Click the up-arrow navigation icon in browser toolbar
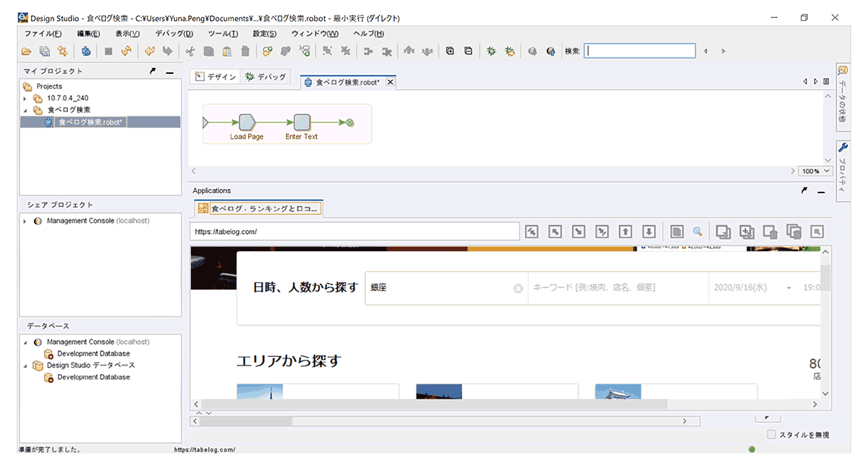This screenshot has height=464, width=868. 626,232
